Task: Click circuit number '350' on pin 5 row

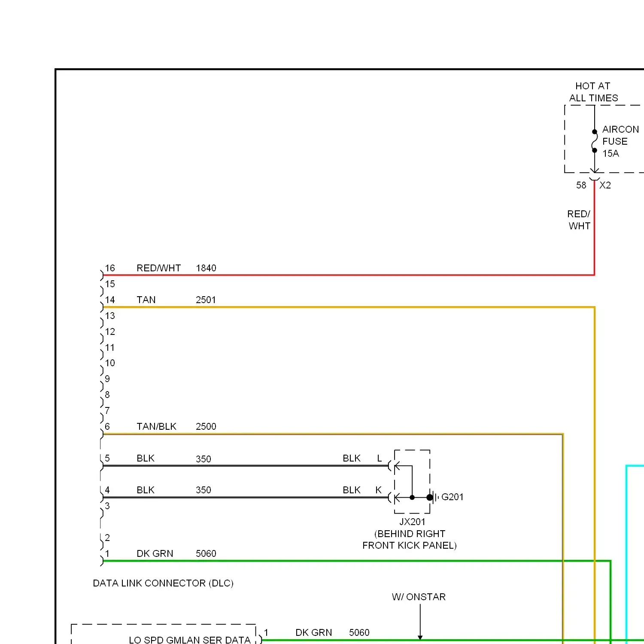Action: point(204,459)
